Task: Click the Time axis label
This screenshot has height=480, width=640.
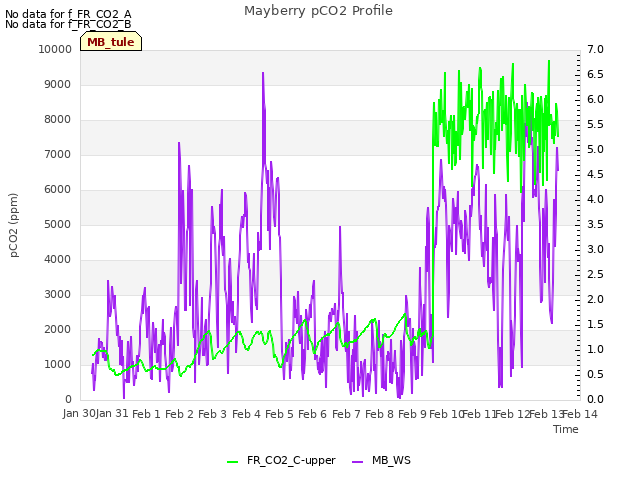Action: pos(566,429)
